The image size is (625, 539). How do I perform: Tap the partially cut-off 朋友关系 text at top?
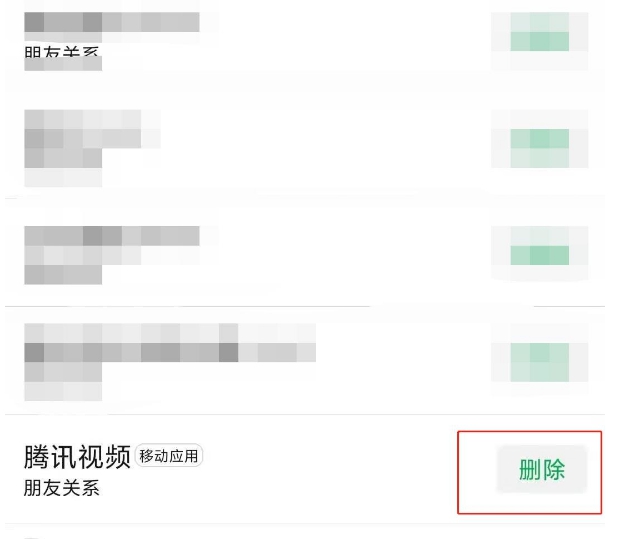click(62, 56)
